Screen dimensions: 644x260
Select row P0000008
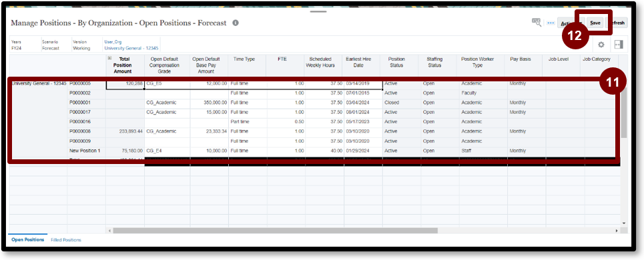[x=87, y=131]
